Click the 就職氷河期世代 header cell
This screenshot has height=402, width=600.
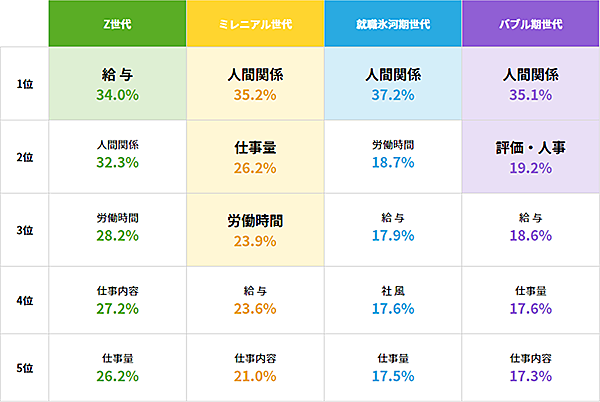pyautogui.click(x=393, y=24)
